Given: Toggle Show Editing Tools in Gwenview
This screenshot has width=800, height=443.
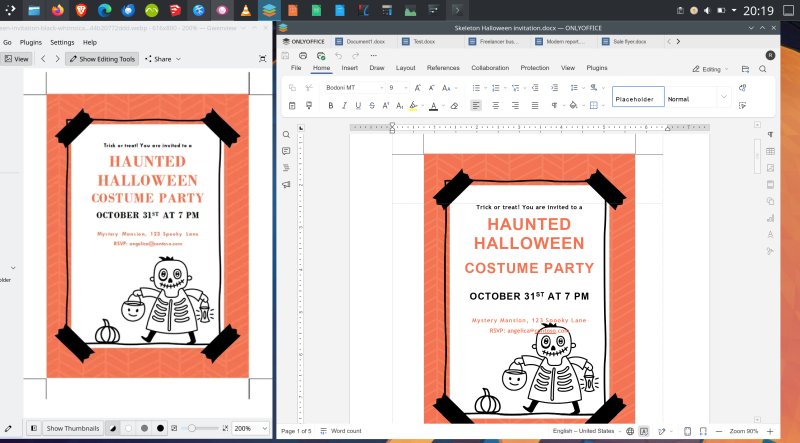Looking at the screenshot, I should point(102,59).
